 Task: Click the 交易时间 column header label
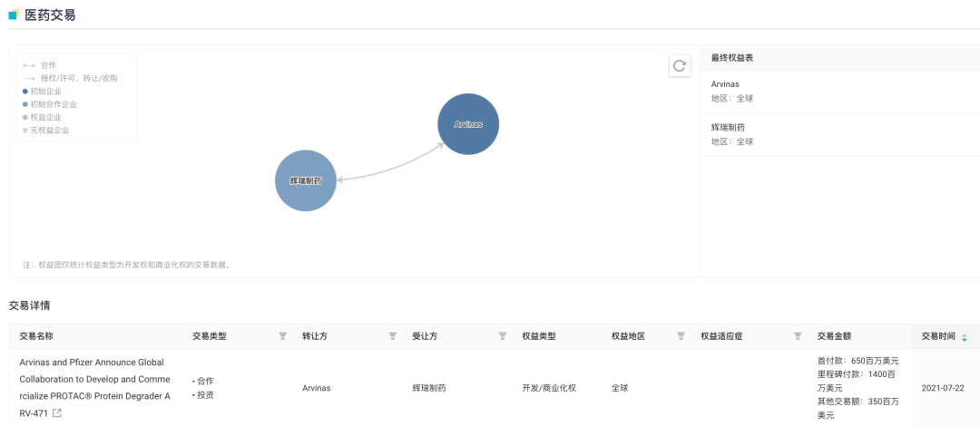938,336
